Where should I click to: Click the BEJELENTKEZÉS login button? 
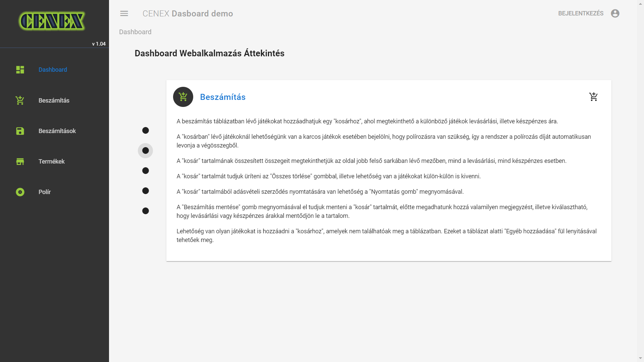581,13
